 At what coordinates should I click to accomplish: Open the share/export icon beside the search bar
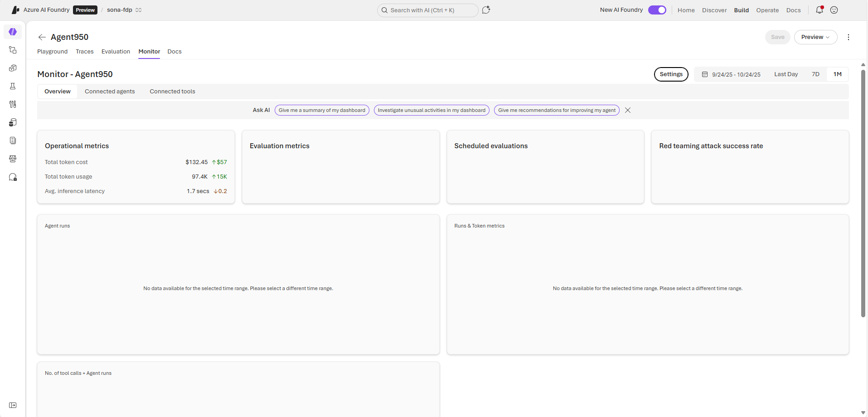(x=486, y=10)
